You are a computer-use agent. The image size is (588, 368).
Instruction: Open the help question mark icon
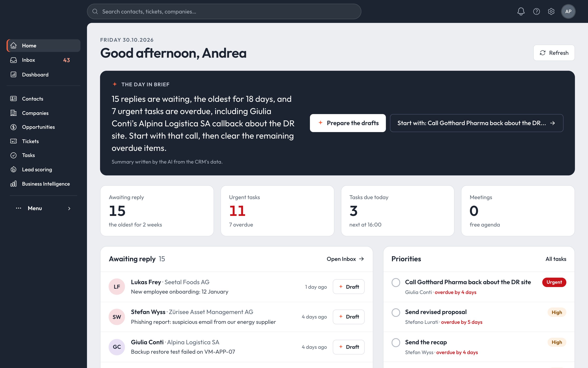536,11
